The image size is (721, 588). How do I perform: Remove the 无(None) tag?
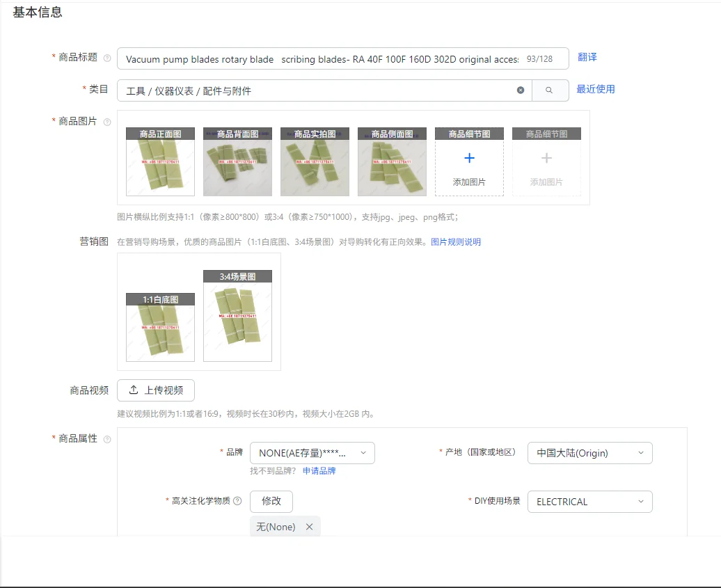(310, 527)
